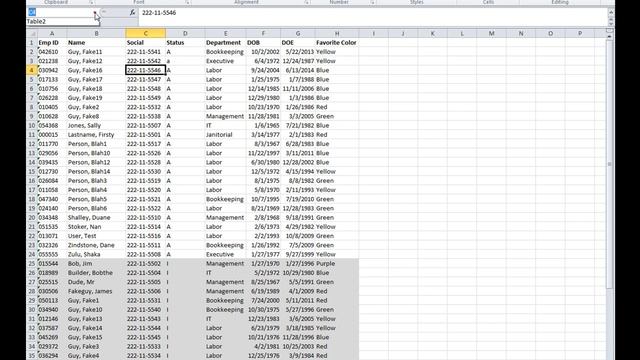Screen dimensions: 640x360
Task: Click the Emp ID header cell
Action: (x=52, y=42)
